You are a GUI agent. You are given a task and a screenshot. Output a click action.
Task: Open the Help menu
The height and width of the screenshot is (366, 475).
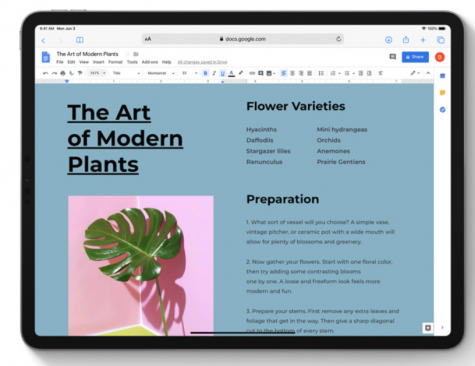166,62
